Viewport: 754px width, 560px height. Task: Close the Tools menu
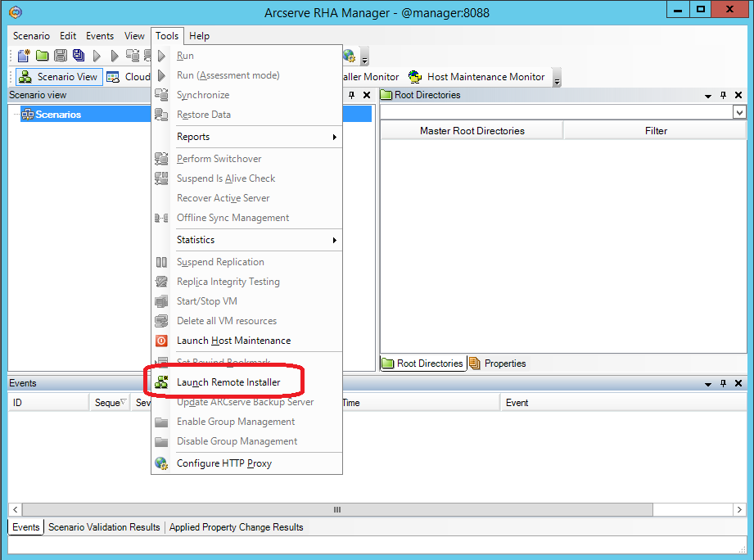click(167, 36)
